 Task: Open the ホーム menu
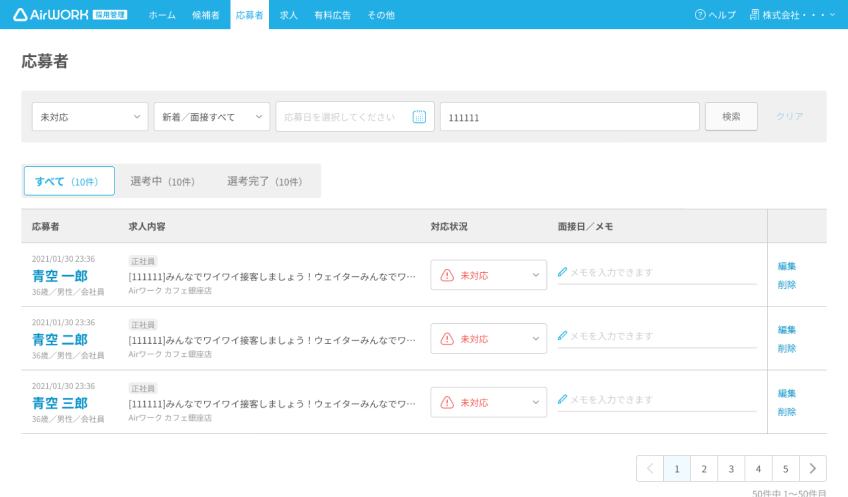[x=162, y=15]
